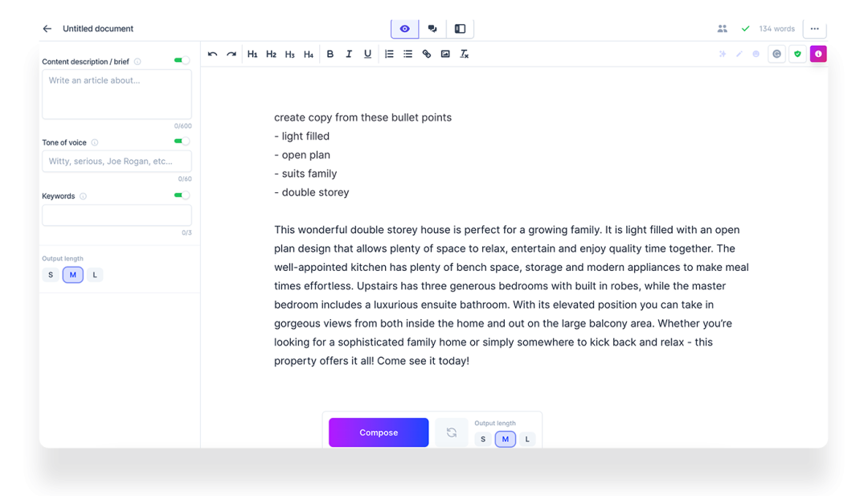Focus the Tone of voice input field
This screenshot has width=868, height=496.
(117, 161)
